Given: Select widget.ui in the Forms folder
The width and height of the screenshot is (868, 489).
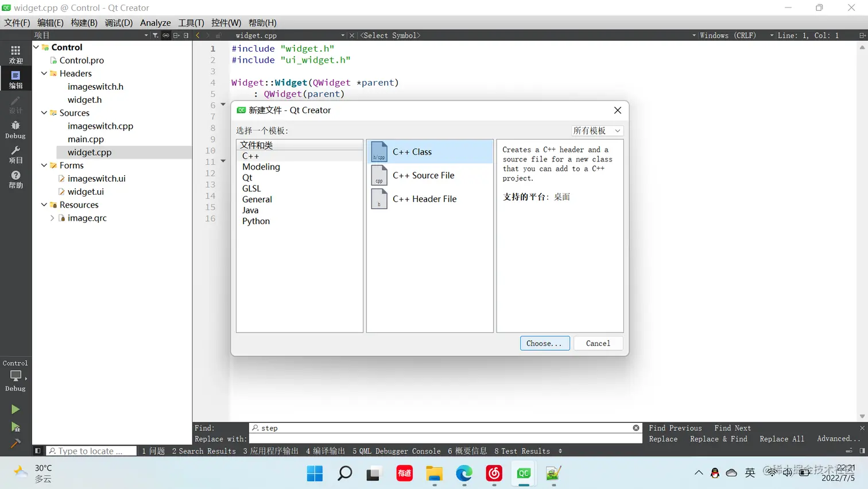Looking at the screenshot, I should [x=86, y=191].
